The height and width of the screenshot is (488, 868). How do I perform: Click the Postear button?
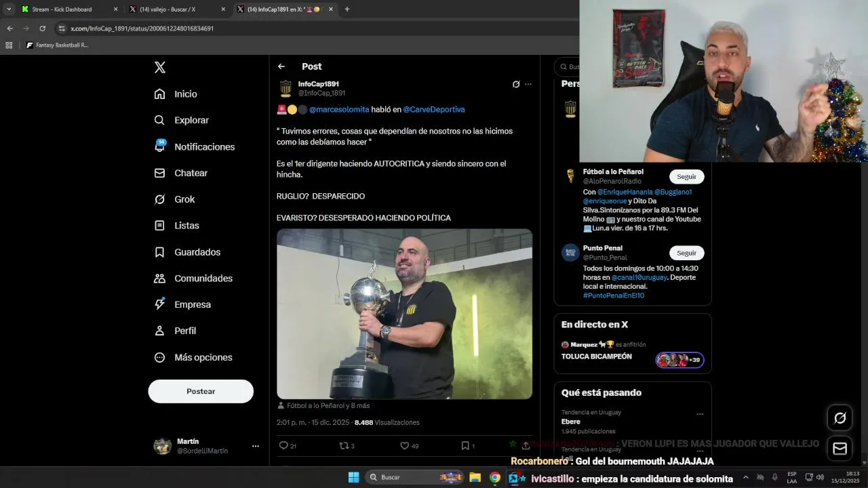coord(201,391)
